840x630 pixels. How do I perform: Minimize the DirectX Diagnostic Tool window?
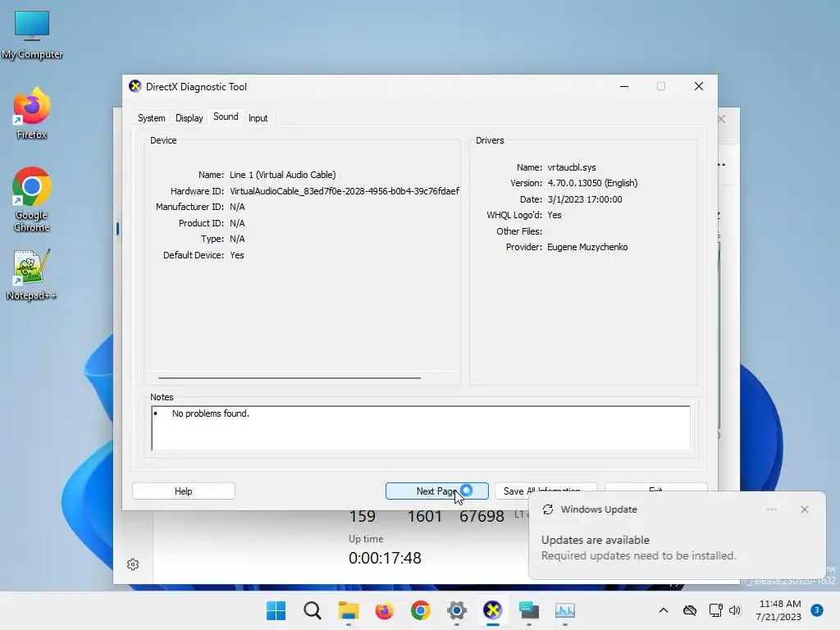(x=624, y=86)
